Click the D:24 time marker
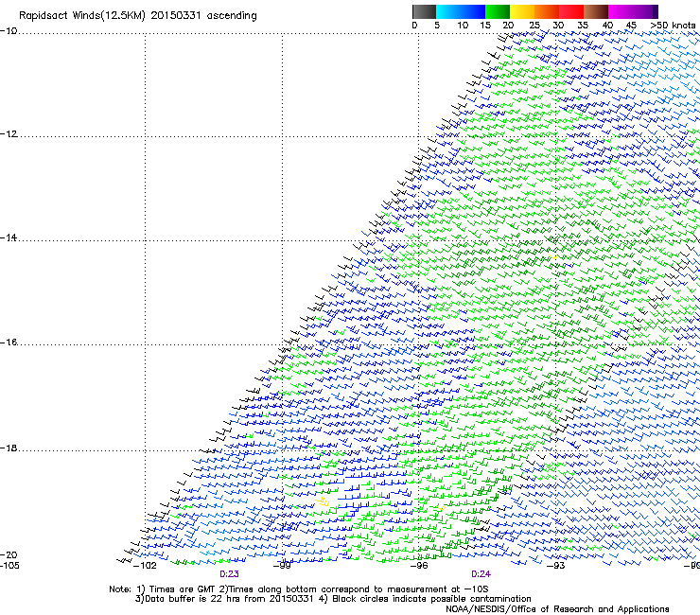Image resolution: width=700 pixels, height=615 pixels. (x=481, y=574)
